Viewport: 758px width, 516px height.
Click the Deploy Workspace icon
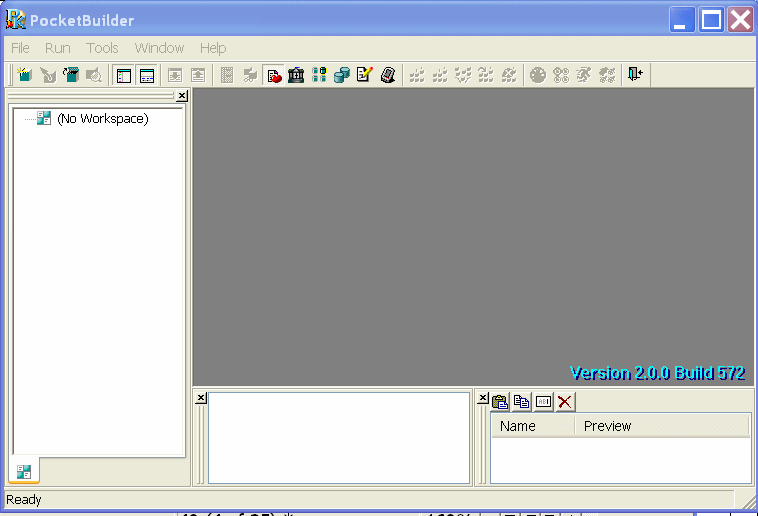pyautogui.click(x=463, y=75)
